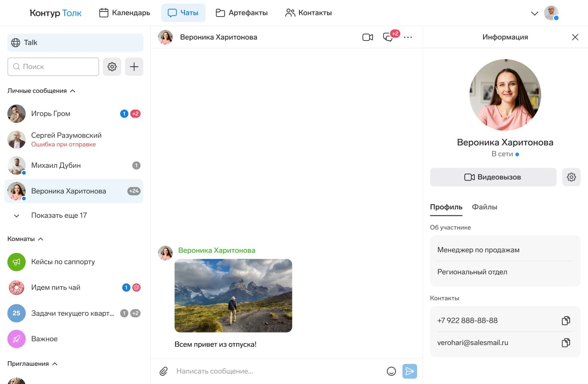Image resolution: width=588 pixels, height=384 pixels.
Task: Switch to the Файлы tab
Action: click(x=484, y=207)
